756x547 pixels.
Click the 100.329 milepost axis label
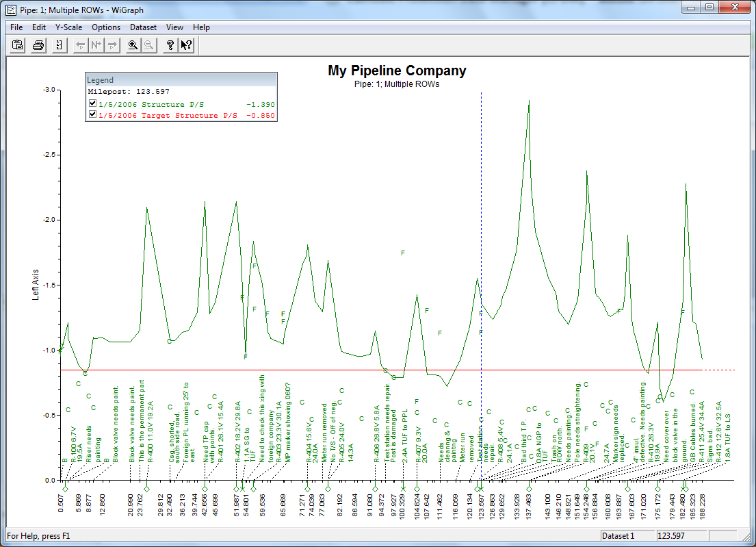[402, 506]
